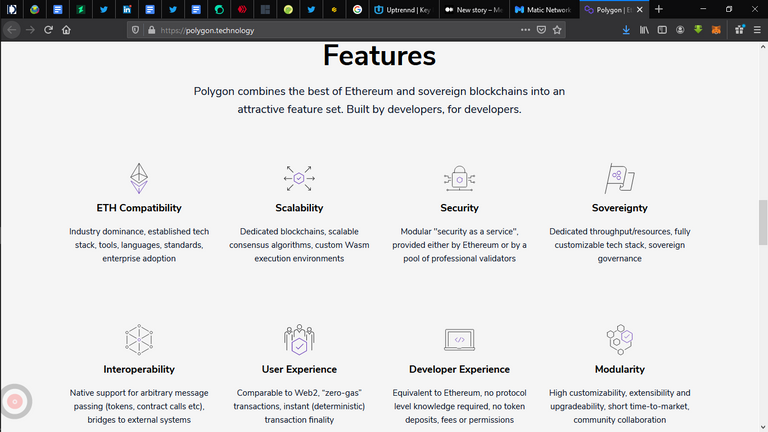Click 'Comparable to Web2' description

299,406
